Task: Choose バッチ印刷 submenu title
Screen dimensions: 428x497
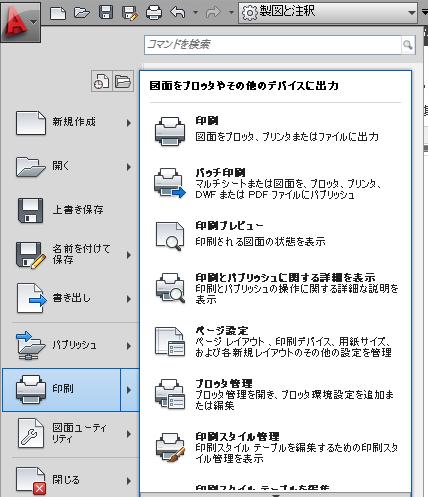Action: (221, 172)
